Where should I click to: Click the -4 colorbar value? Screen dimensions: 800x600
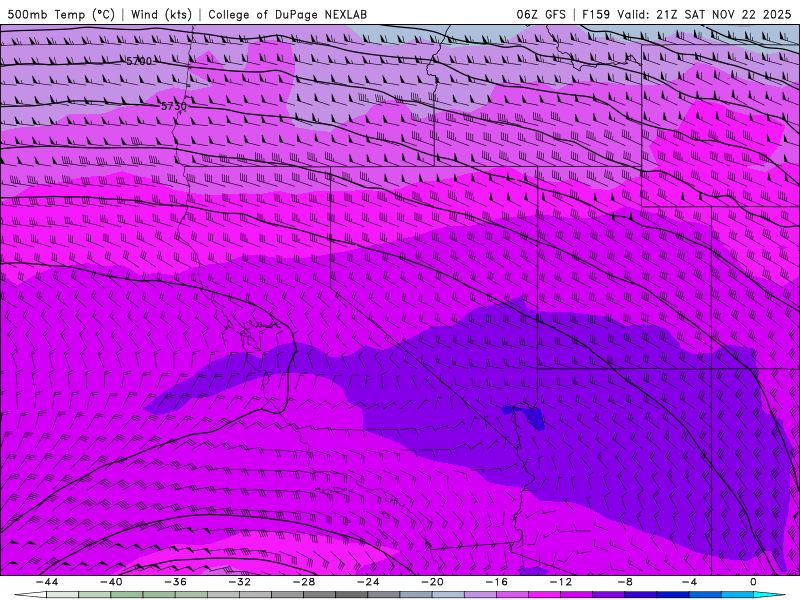click(x=689, y=582)
